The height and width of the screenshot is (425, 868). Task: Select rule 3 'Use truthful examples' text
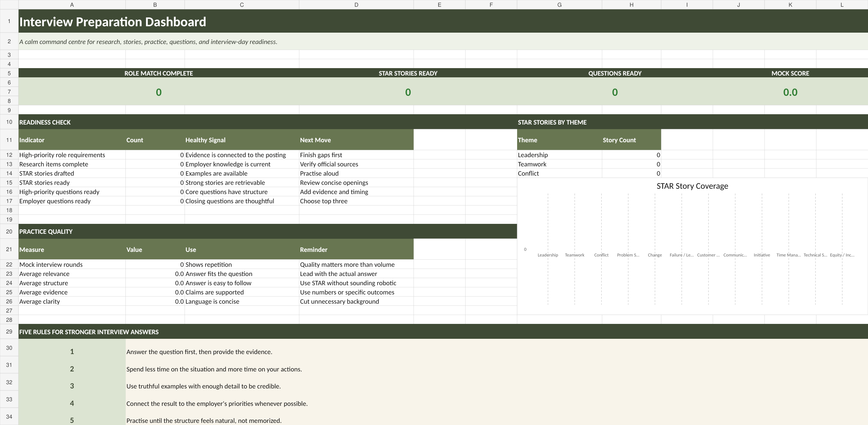(204, 386)
